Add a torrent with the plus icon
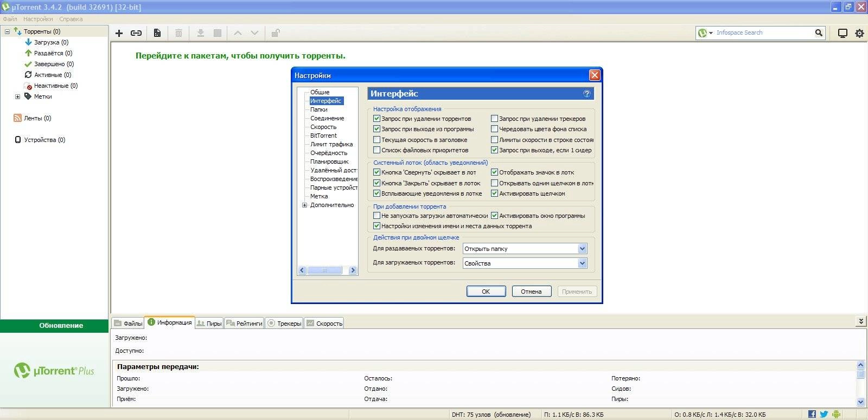The image size is (868, 420). point(119,33)
